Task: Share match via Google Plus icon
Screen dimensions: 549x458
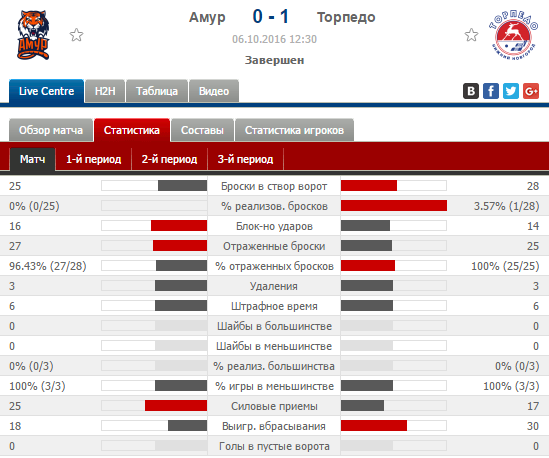Action: pyautogui.click(x=531, y=91)
